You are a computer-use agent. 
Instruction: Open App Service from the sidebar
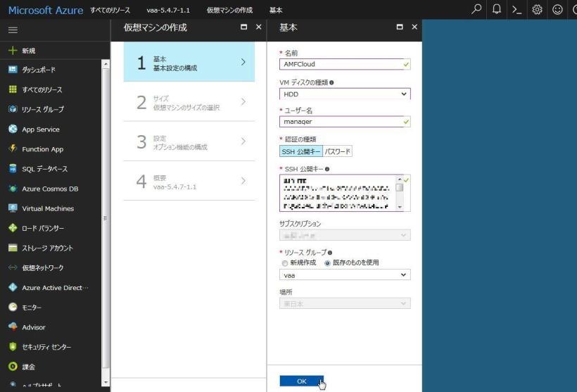point(41,129)
